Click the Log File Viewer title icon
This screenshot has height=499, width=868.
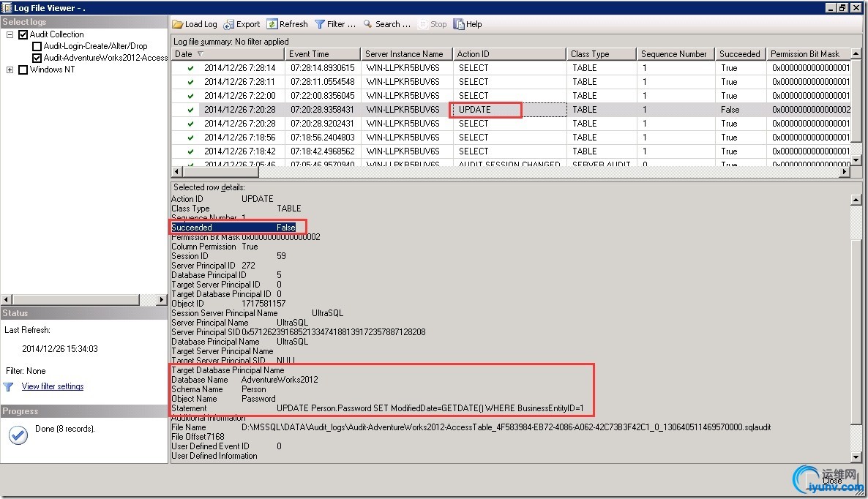pos(7,8)
